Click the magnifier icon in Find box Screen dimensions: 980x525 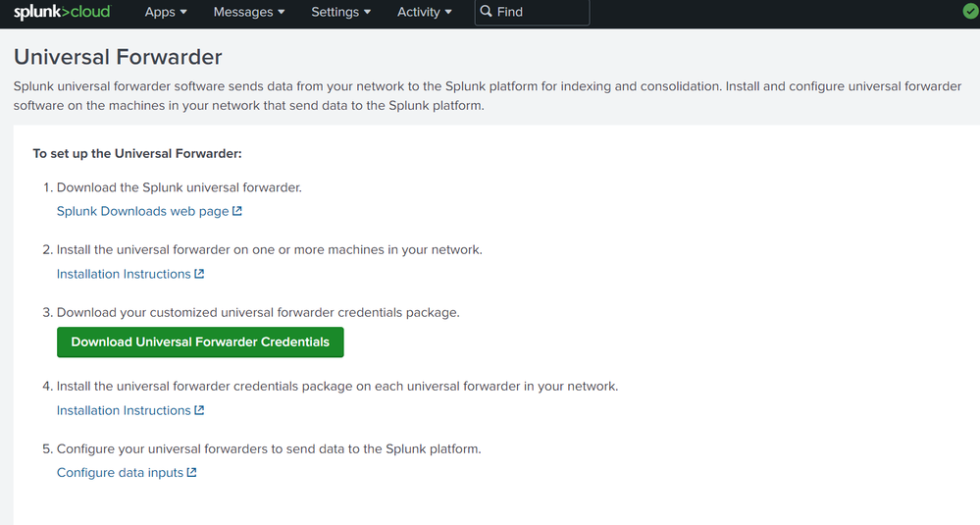click(x=486, y=11)
